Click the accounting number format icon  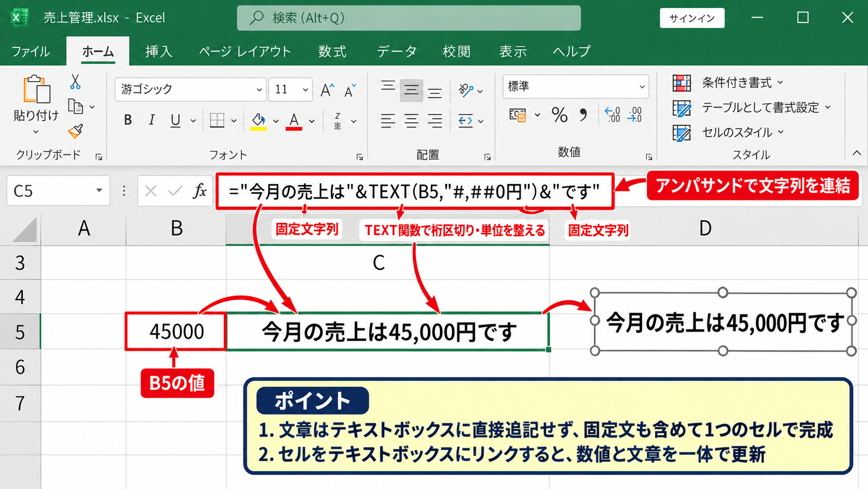518,115
